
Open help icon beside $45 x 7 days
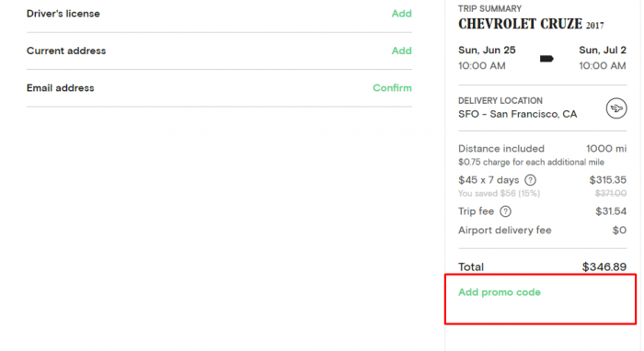point(530,180)
